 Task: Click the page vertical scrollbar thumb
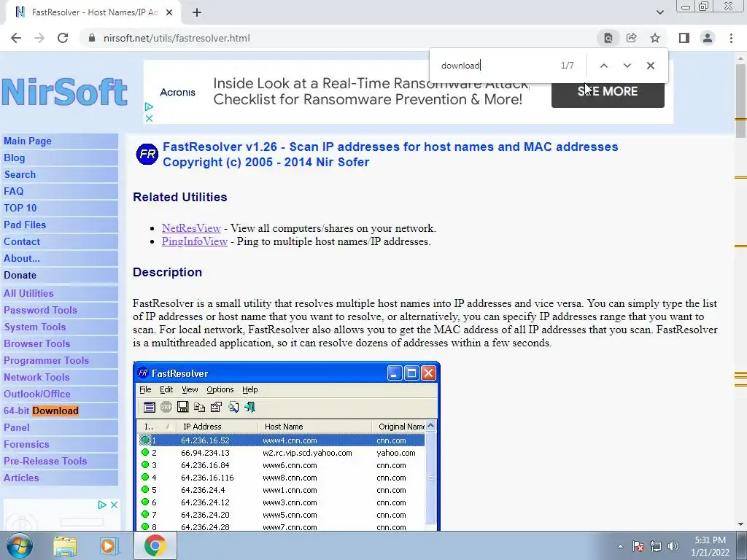click(x=740, y=100)
